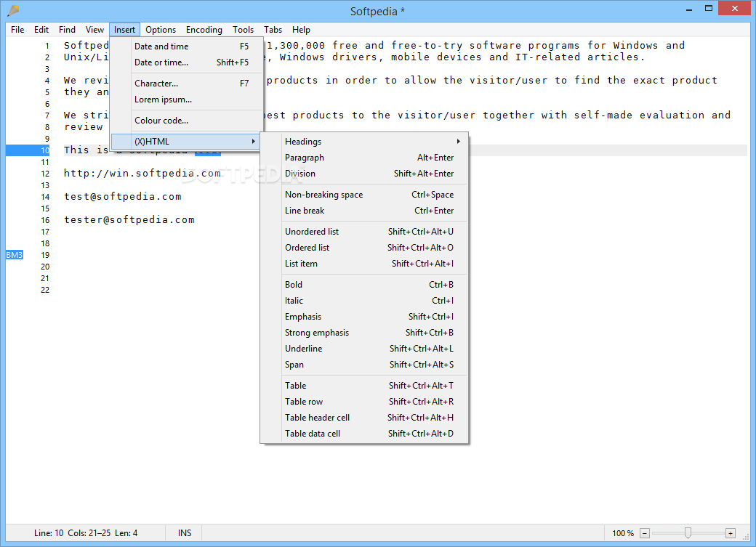The height and width of the screenshot is (547, 756).
Task: Minimize the Softpedia window
Action: coord(689,9)
